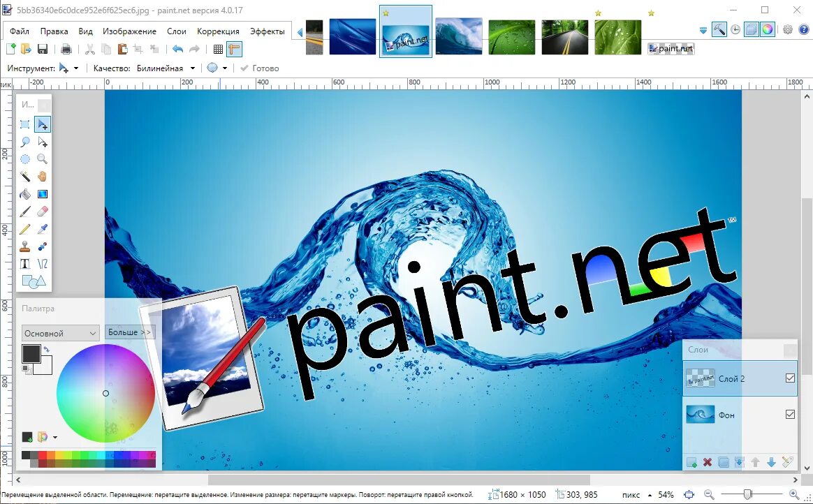Viewport: 813px width, 504px height.
Task: Select the Line/Curve tool
Action: [x=43, y=264]
